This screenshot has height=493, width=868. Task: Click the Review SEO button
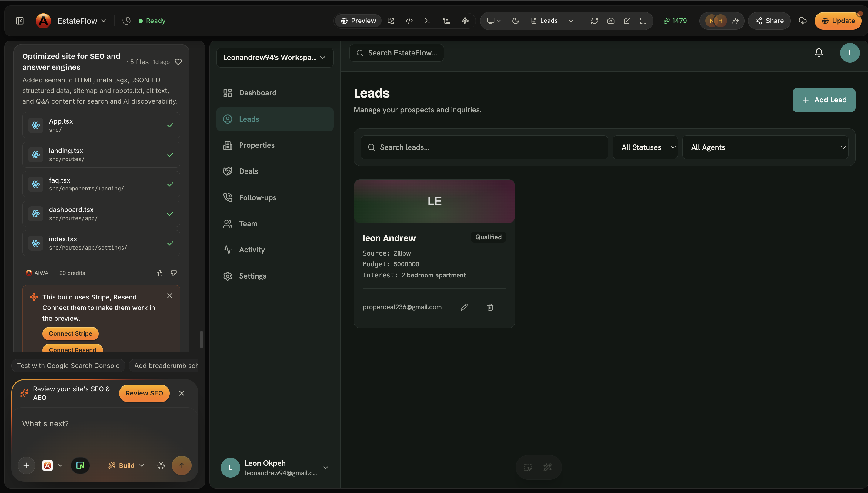[x=144, y=393]
